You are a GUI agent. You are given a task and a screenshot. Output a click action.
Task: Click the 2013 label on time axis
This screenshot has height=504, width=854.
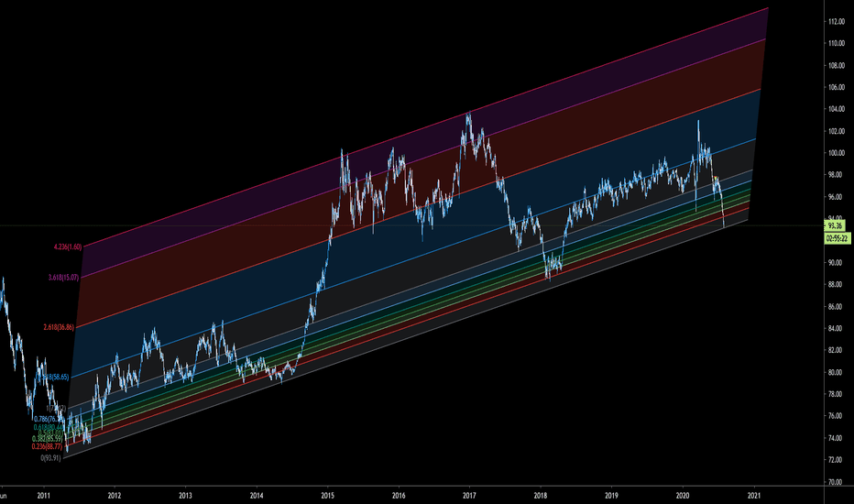point(185,496)
